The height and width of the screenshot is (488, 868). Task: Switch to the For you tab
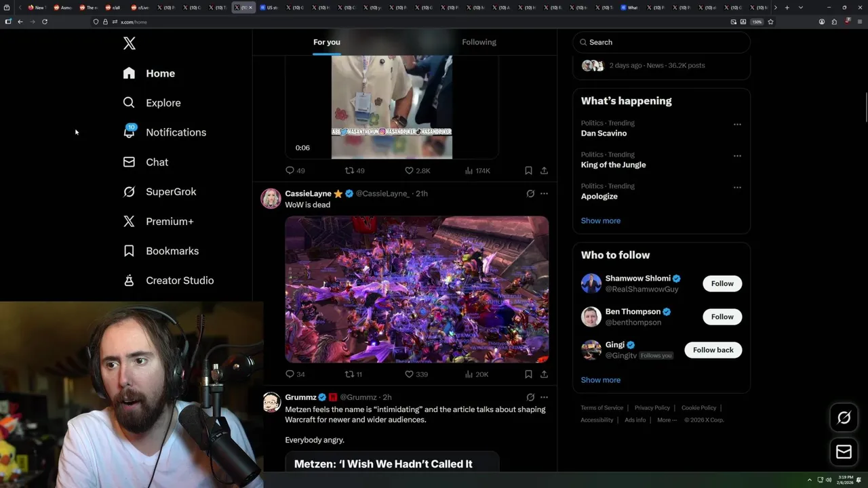[x=327, y=42]
